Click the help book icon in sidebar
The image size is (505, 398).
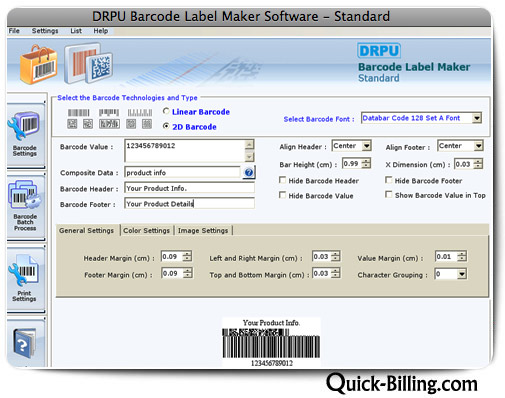coord(24,343)
